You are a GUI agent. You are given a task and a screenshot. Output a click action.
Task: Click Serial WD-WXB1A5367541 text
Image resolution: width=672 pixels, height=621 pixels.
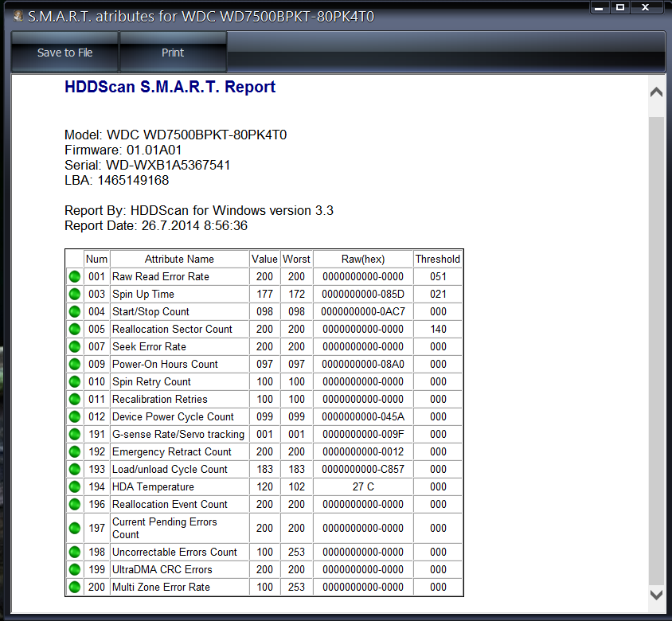147,165
